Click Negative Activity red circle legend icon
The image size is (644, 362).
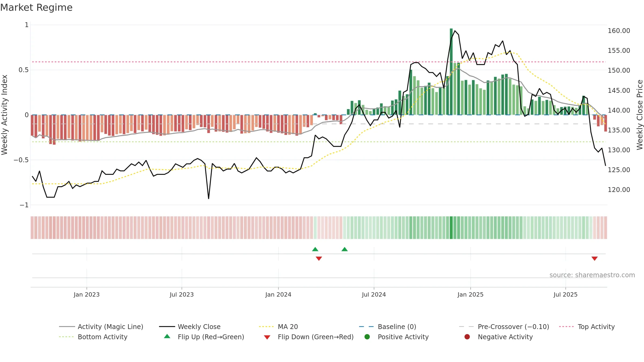pyautogui.click(x=467, y=337)
